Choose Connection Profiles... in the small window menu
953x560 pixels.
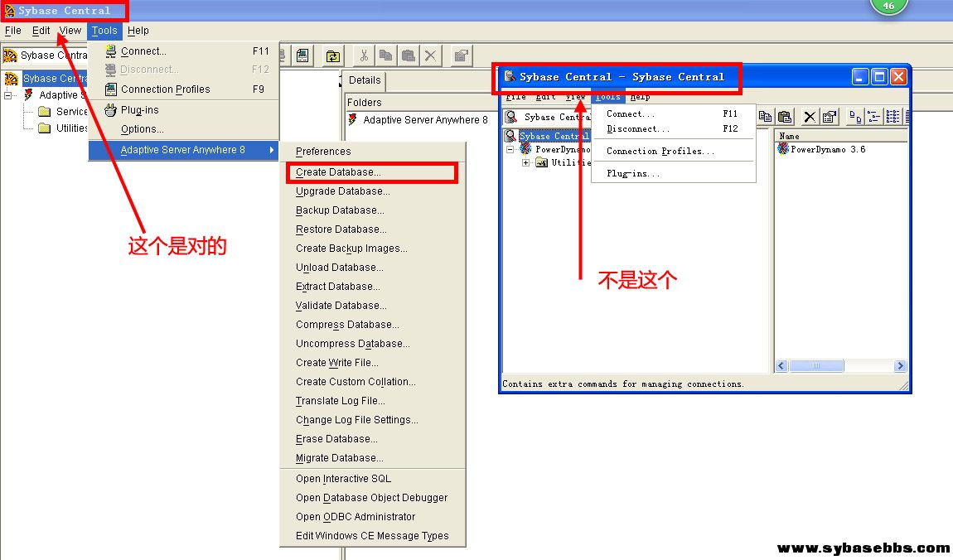pos(674,152)
